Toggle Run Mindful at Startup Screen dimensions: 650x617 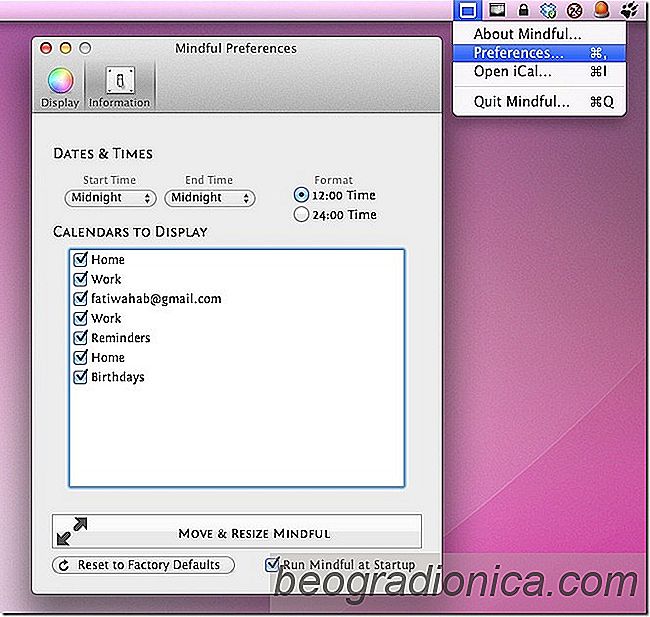(x=272, y=564)
